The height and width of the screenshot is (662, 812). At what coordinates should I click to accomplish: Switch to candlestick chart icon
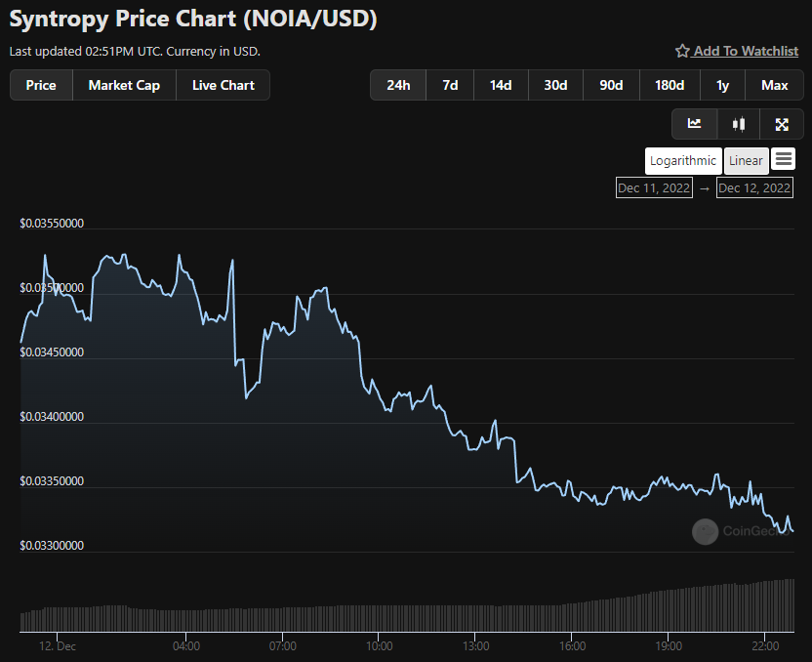[x=739, y=124]
